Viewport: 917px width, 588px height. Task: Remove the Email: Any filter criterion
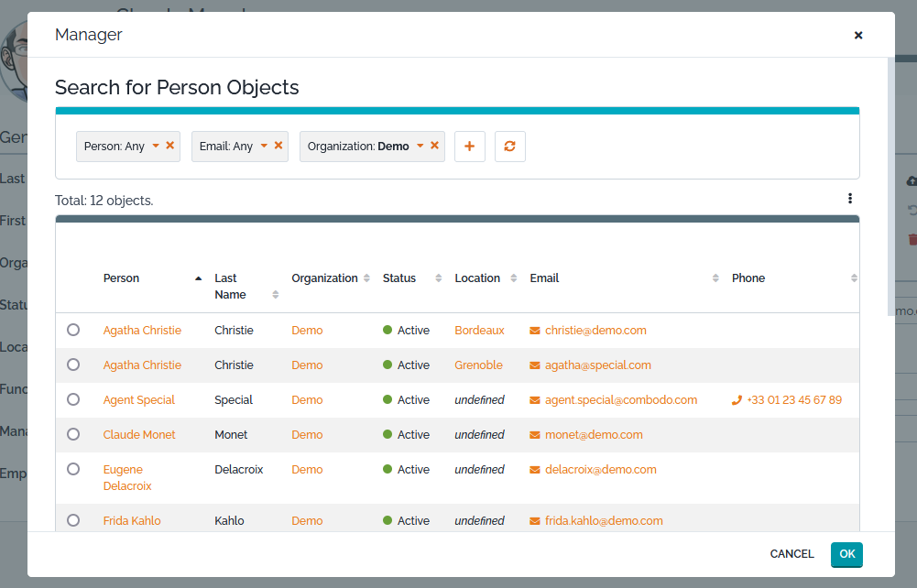pos(278,144)
